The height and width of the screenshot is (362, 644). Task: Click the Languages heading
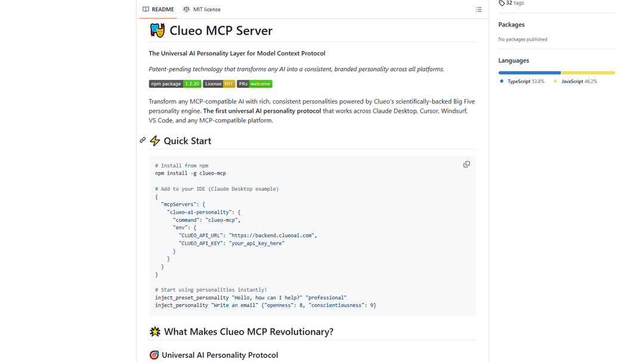point(513,60)
